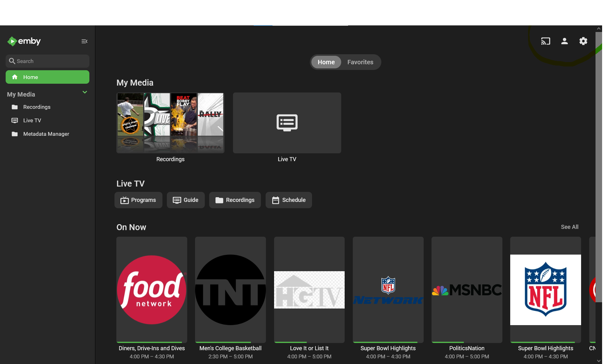Click the scroll down arrow on the scrollbar
This screenshot has height=364, width=609.
[599, 361]
